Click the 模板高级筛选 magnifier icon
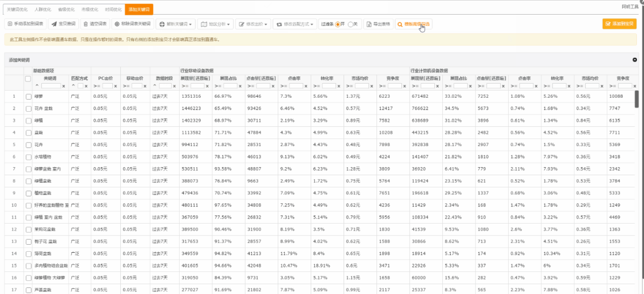Viewport: 644px width, 294px height. coord(400,24)
